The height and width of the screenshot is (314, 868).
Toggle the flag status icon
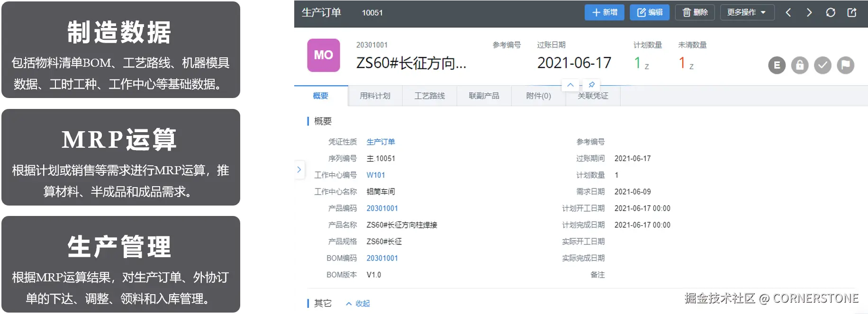(846, 65)
